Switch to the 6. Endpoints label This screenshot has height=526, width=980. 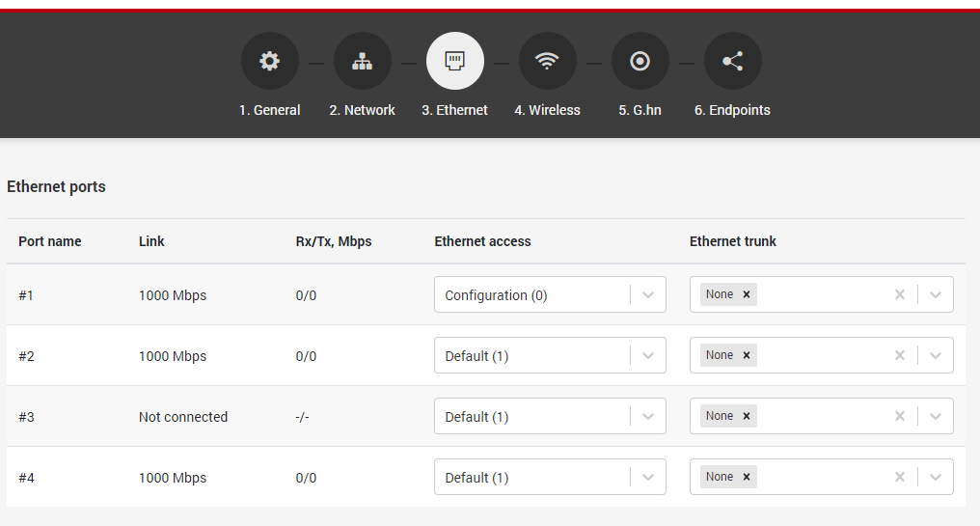(x=732, y=110)
